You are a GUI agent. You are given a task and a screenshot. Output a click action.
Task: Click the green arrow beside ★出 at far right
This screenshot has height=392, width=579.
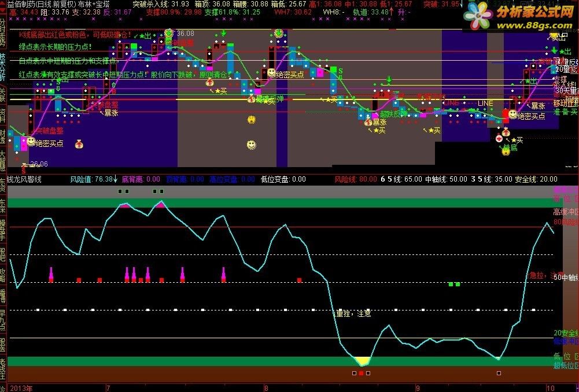coord(554,51)
